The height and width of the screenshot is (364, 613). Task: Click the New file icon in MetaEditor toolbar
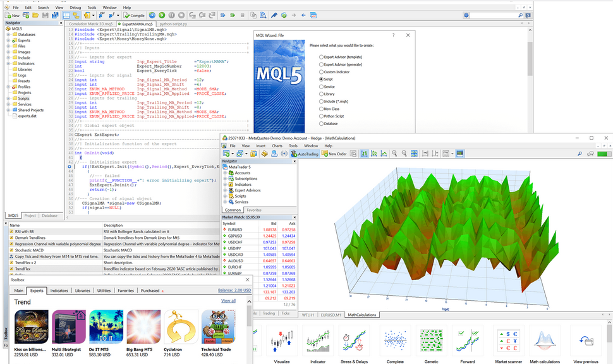click(x=12, y=16)
